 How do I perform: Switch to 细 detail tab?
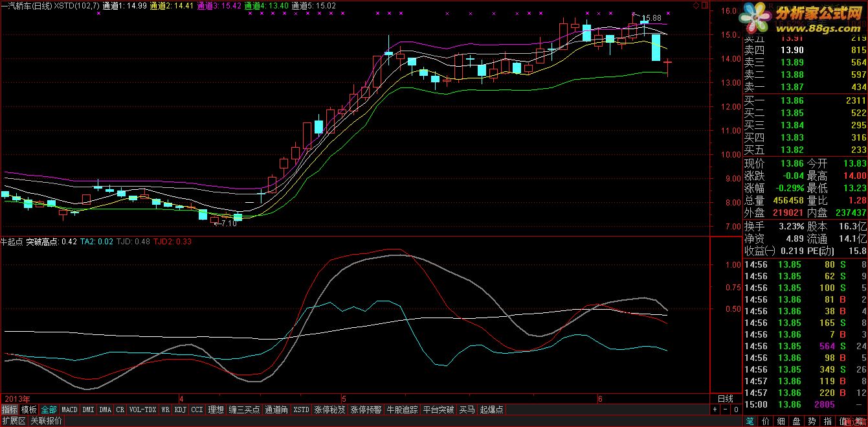click(779, 421)
